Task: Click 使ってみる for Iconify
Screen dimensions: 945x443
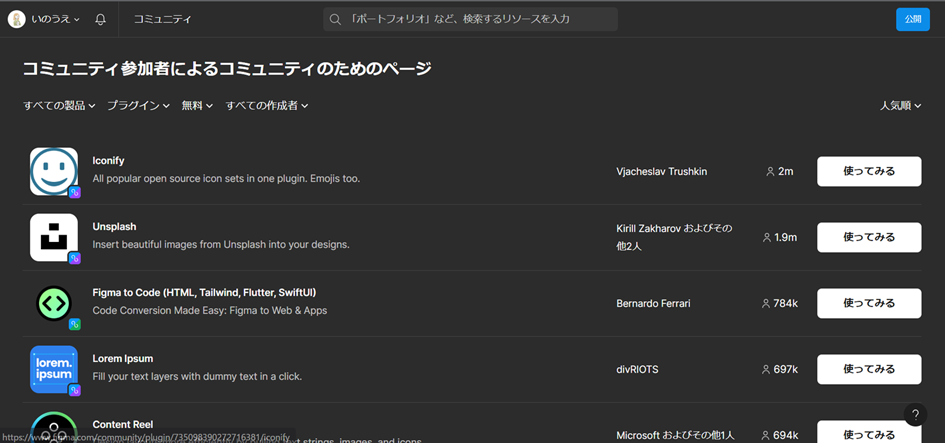Action: tap(869, 172)
